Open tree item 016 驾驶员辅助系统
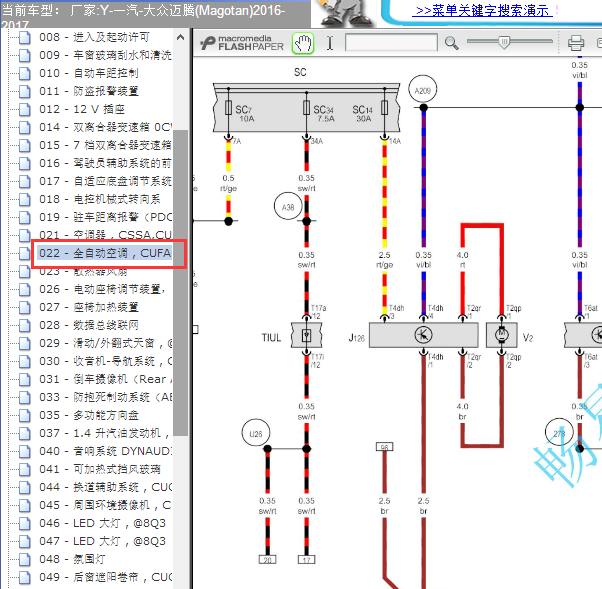This screenshot has width=602, height=589. tap(105, 164)
